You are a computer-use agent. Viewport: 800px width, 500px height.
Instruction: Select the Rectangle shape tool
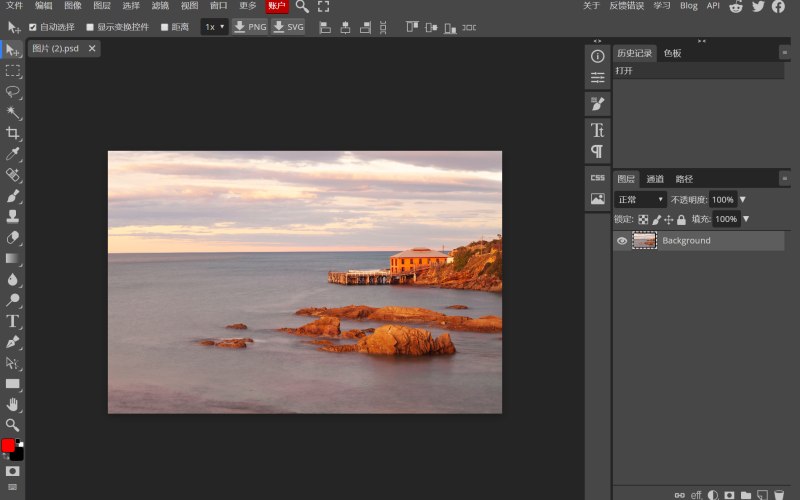12,384
